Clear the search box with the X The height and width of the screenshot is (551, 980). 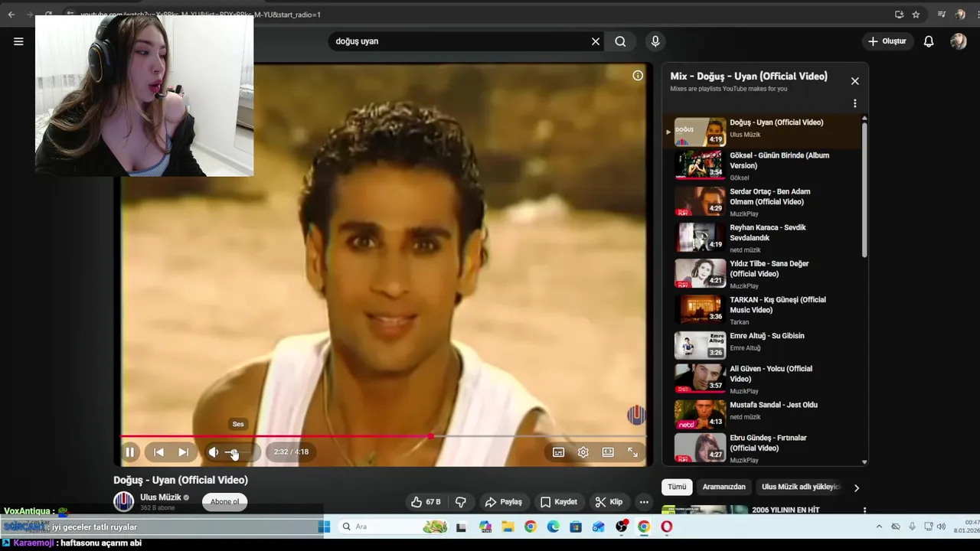596,41
